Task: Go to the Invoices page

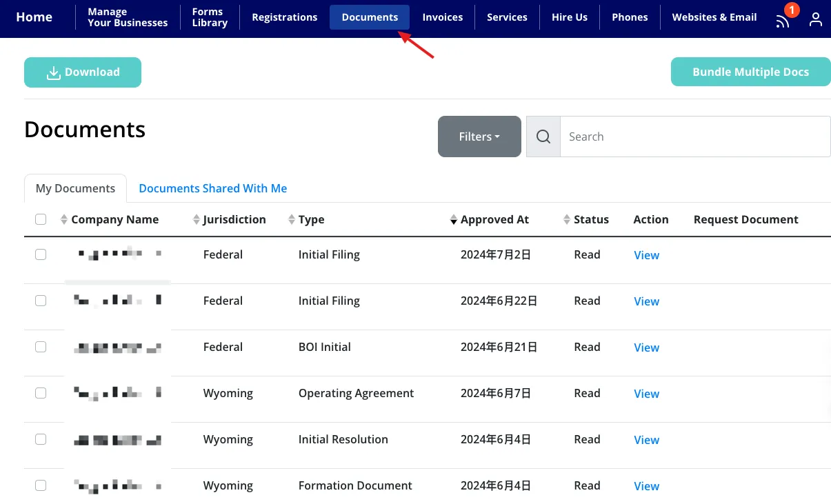Action: [442, 17]
